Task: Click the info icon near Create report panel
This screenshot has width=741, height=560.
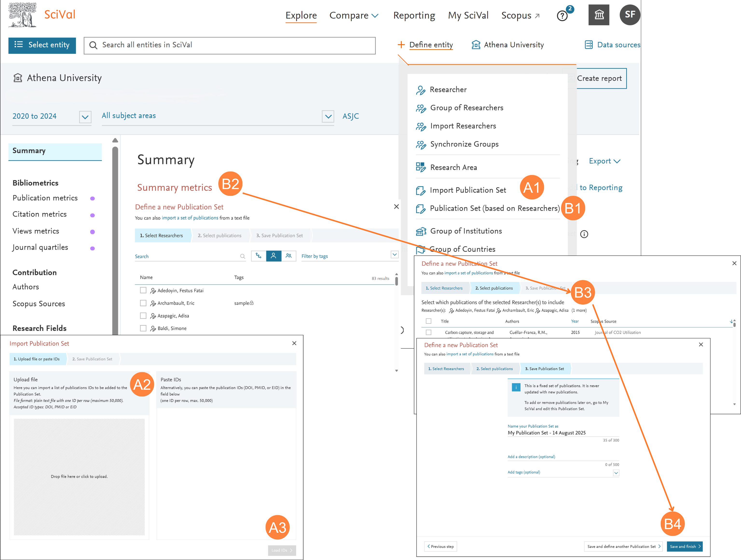Action: [x=584, y=234]
